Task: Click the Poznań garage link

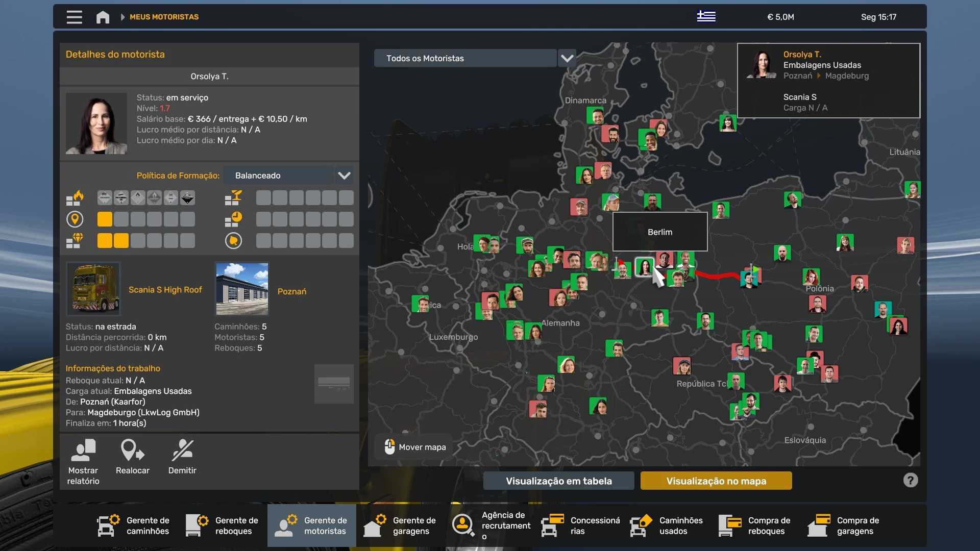Action: pyautogui.click(x=291, y=291)
